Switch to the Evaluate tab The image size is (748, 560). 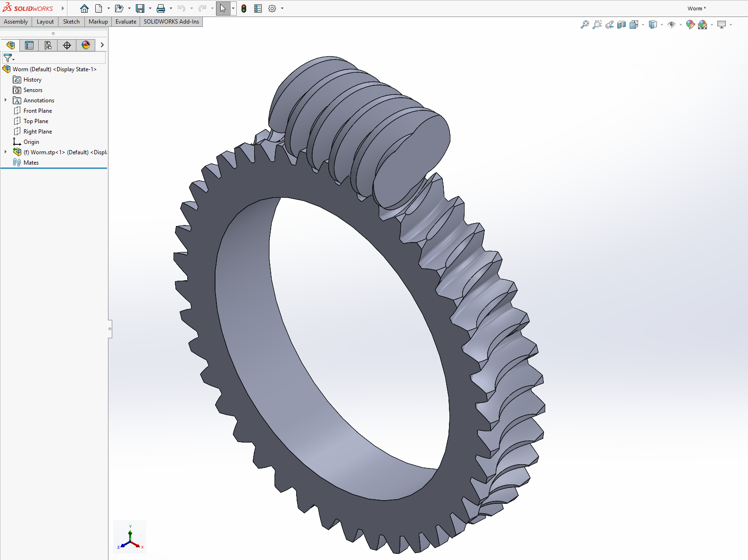(126, 22)
